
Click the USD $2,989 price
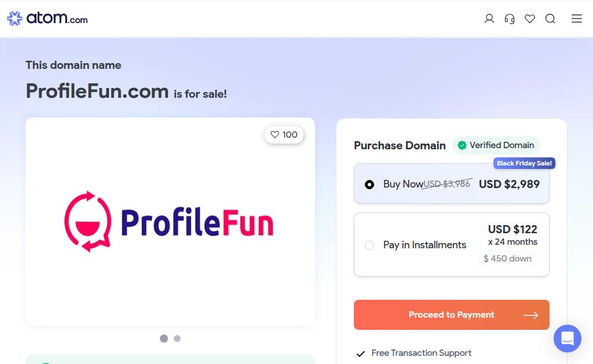(509, 184)
